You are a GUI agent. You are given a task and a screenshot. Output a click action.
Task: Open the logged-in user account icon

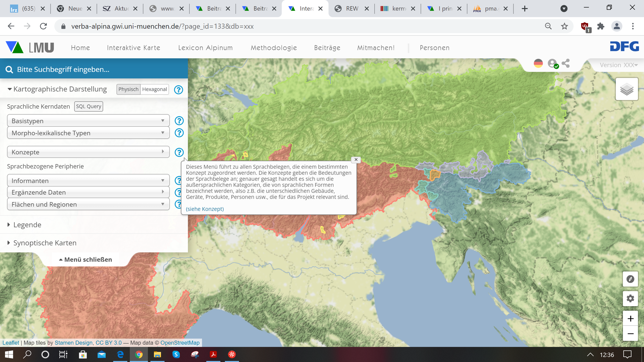(x=552, y=64)
